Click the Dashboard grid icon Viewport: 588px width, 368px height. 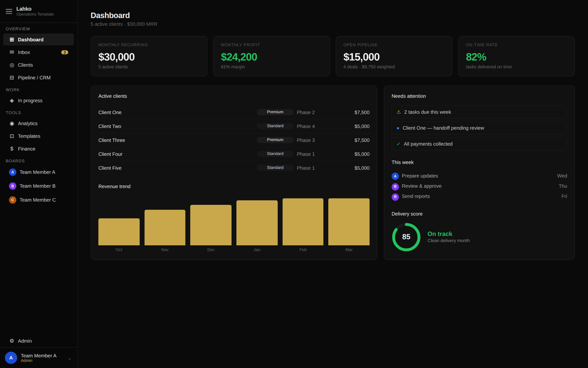pyautogui.click(x=12, y=40)
